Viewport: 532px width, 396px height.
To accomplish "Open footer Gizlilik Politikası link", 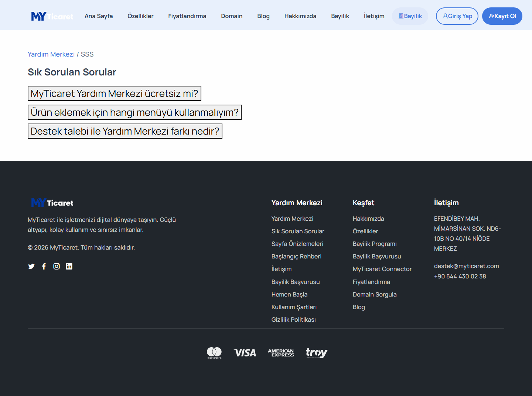I will pos(294,320).
